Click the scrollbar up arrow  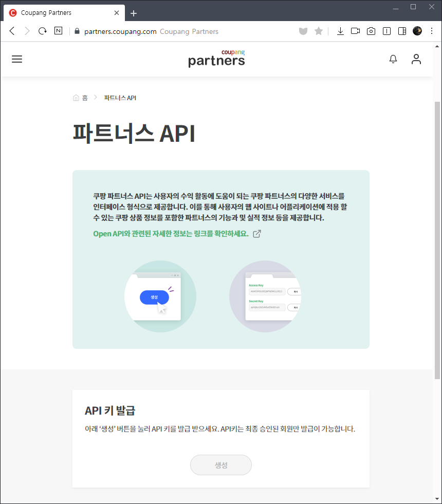pos(437,46)
